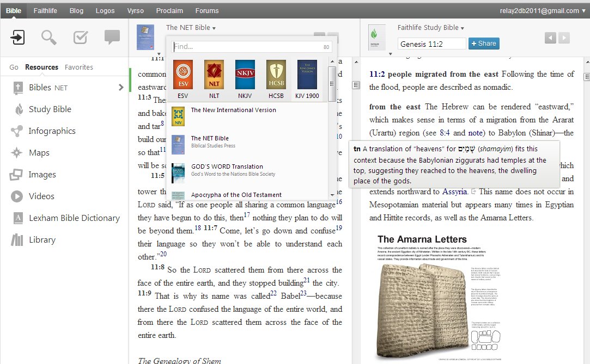The image size is (590, 364).
Task: Follow the "note" link after 8:4
Action: pyautogui.click(x=475, y=133)
